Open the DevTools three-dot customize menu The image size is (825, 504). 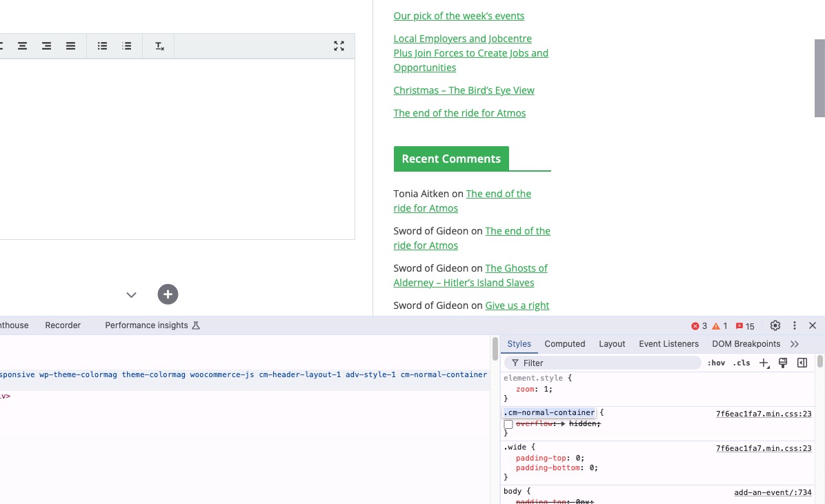tap(794, 325)
